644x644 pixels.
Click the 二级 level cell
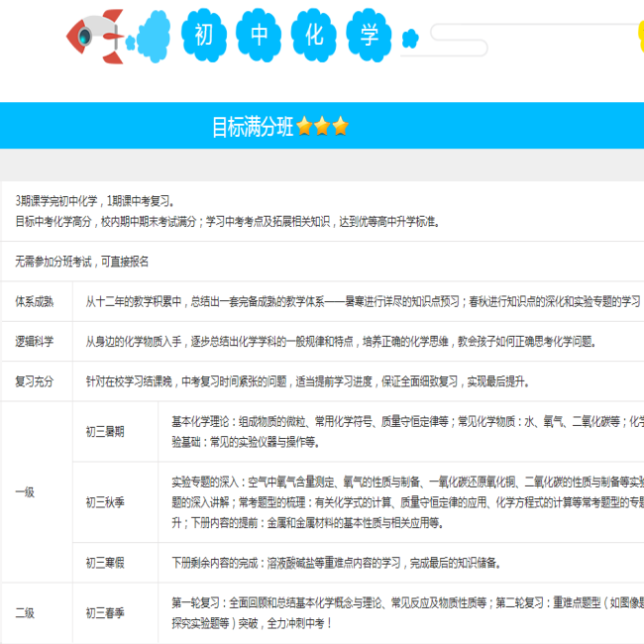[25, 613]
